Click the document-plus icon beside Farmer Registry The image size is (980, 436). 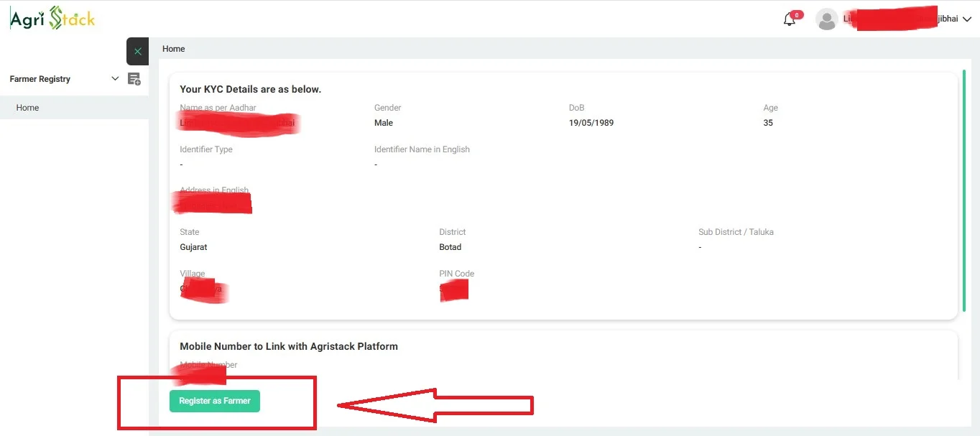[x=134, y=79]
